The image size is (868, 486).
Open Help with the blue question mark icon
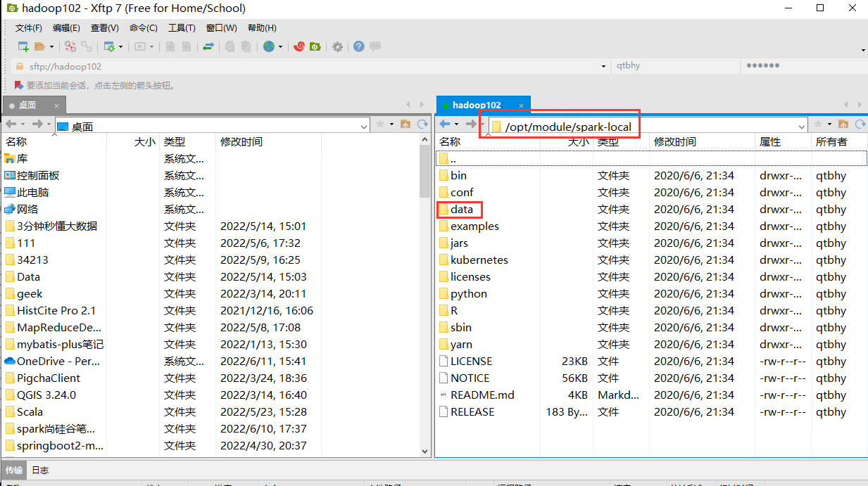359,46
